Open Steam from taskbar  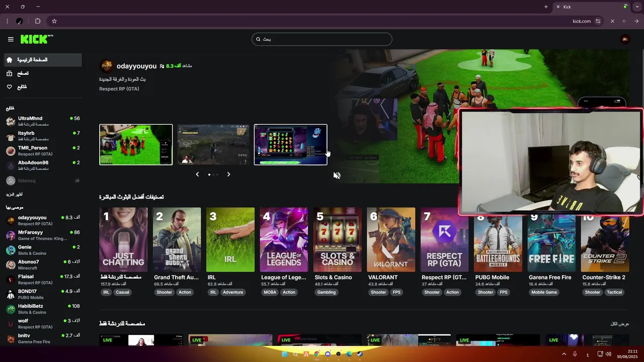coord(360,354)
